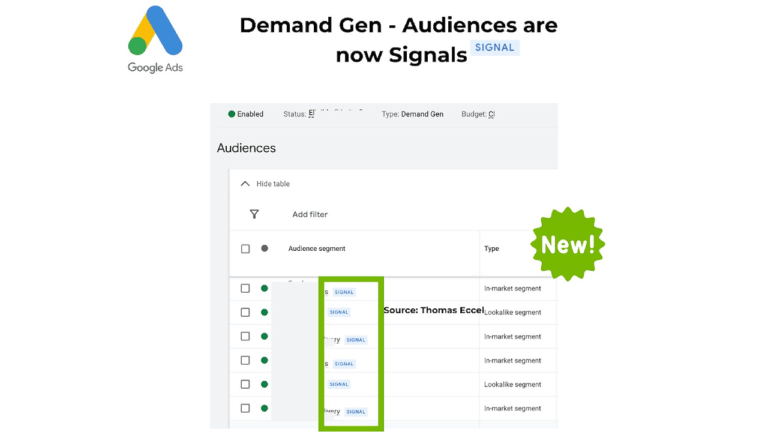Click green status dot in last row
Image resolution: width=768 pixels, height=432 pixels.
[264, 408]
